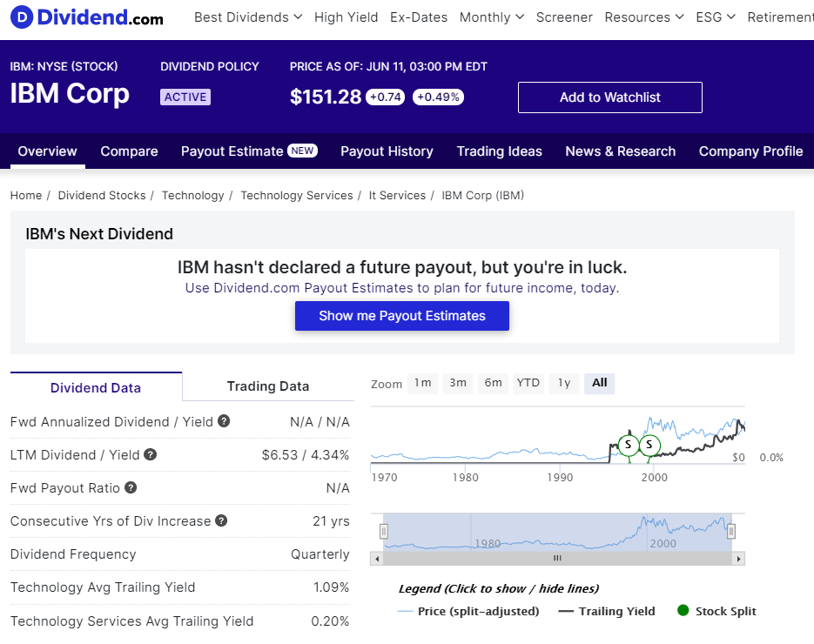Toggle Trailing Yield line in legend

(606, 611)
